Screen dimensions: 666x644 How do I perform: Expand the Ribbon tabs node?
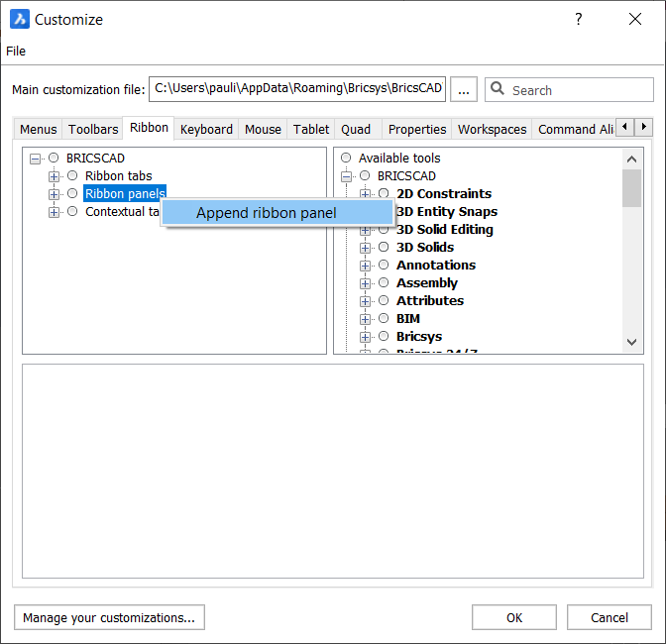tap(54, 176)
